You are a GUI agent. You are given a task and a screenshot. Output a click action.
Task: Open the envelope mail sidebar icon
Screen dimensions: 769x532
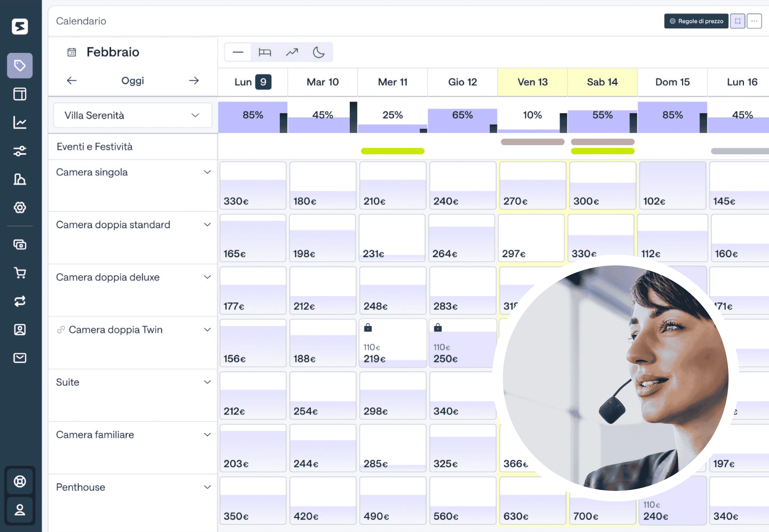[x=20, y=358]
